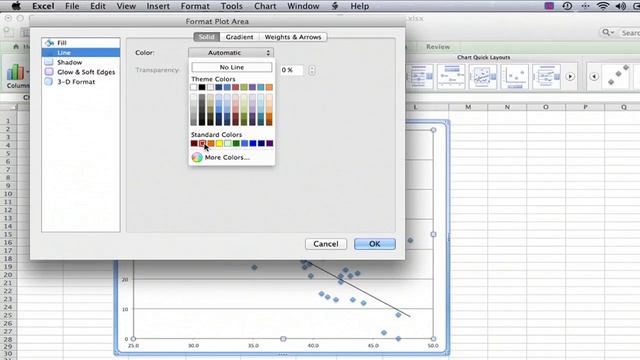The image size is (640, 360).
Task: Switch to the Solid tab
Action: (207, 37)
